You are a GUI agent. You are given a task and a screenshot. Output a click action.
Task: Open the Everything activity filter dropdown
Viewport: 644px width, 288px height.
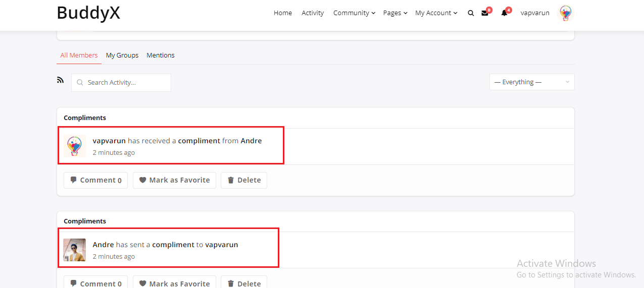pos(531,82)
